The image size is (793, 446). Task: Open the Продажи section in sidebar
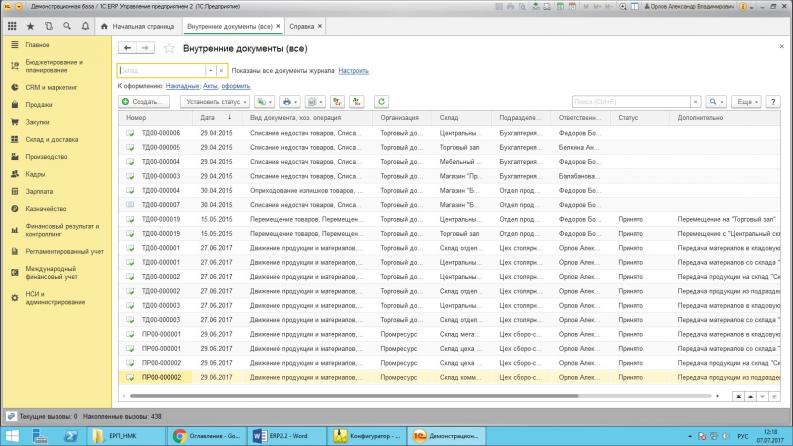click(x=39, y=104)
